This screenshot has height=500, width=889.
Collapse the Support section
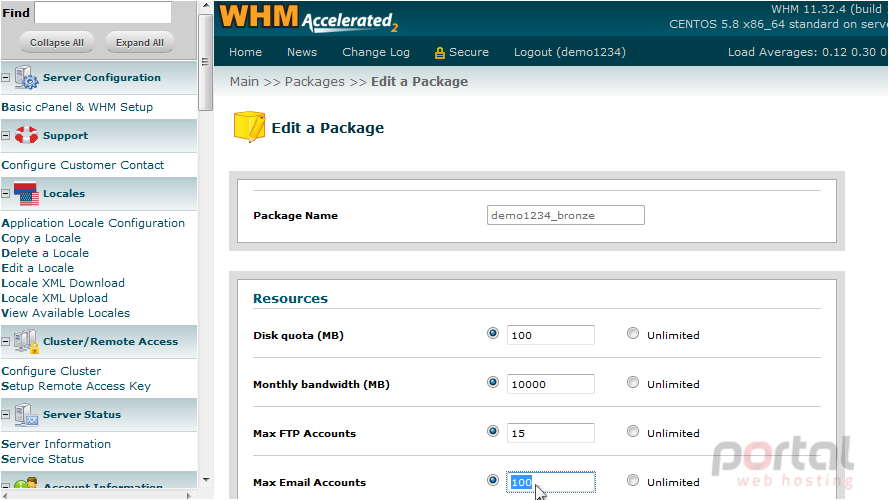[x=6, y=135]
